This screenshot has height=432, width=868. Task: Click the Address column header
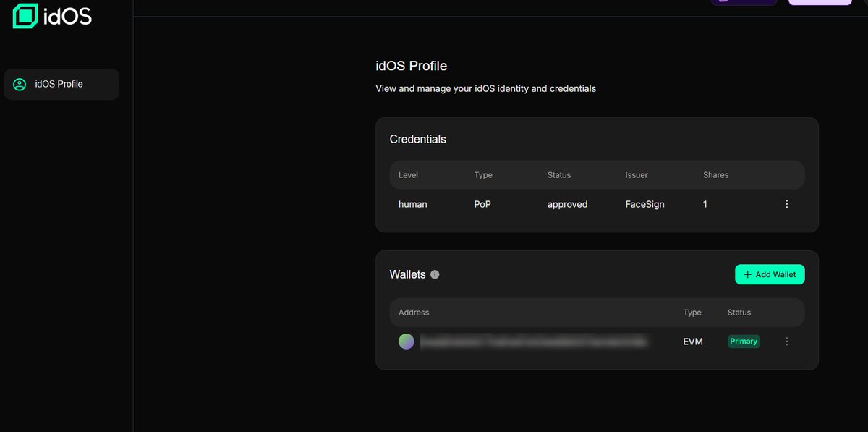(414, 313)
